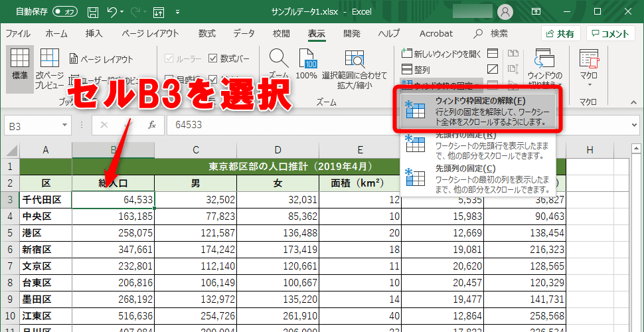Viewport: 644px width, 332px height.
Task: Toggle the 自動保存 autosave switch
Action: [64, 12]
